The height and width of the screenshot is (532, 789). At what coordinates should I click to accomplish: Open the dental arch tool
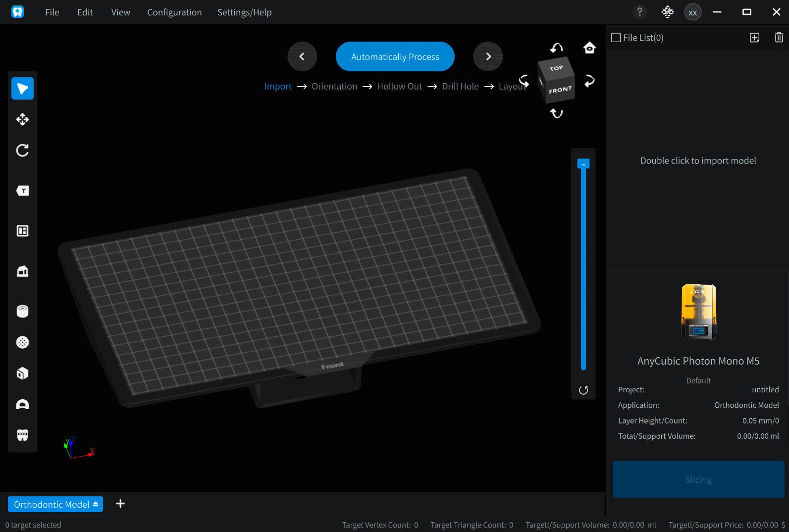[22, 404]
